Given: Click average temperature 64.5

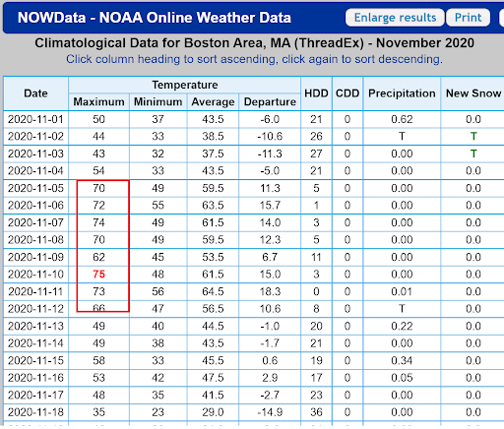Looking at the screenshot, I should pos(213,291).
